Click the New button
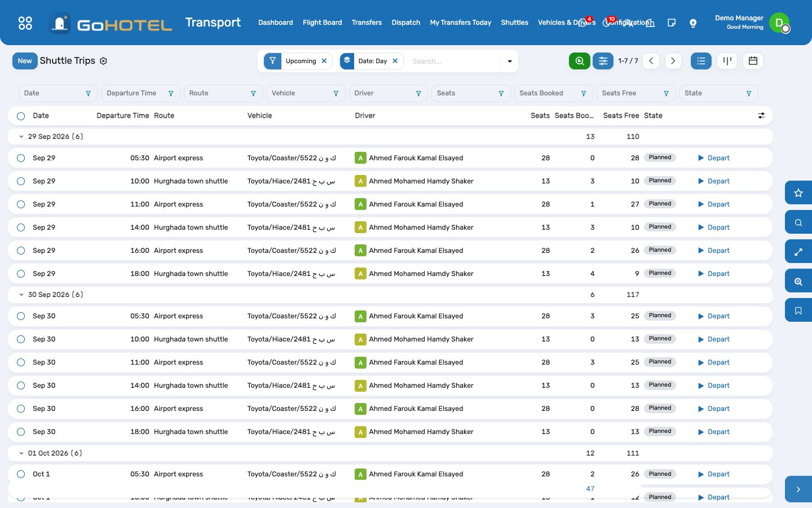This screenshot has width=812, height=508. [x=25, y=61]
